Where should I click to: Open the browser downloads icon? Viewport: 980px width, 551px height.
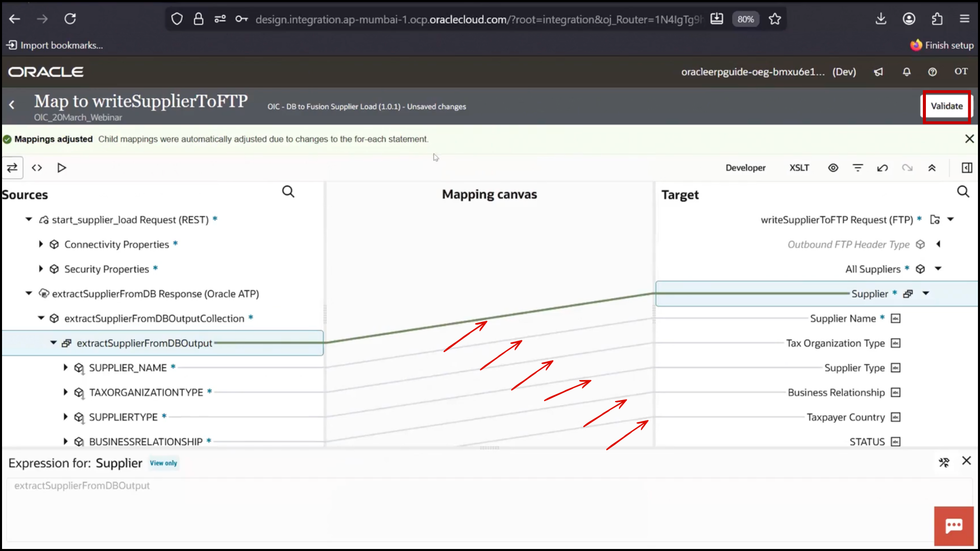[x=881, y=19]
